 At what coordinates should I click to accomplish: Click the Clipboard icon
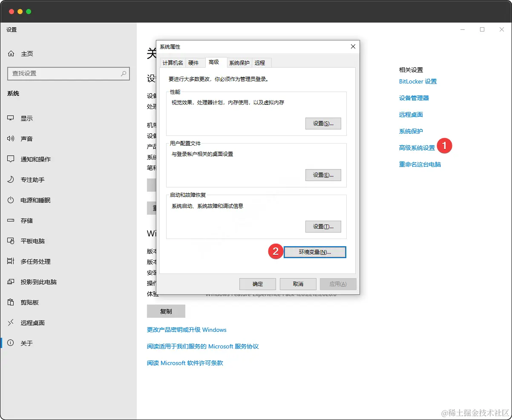(11, 302)
